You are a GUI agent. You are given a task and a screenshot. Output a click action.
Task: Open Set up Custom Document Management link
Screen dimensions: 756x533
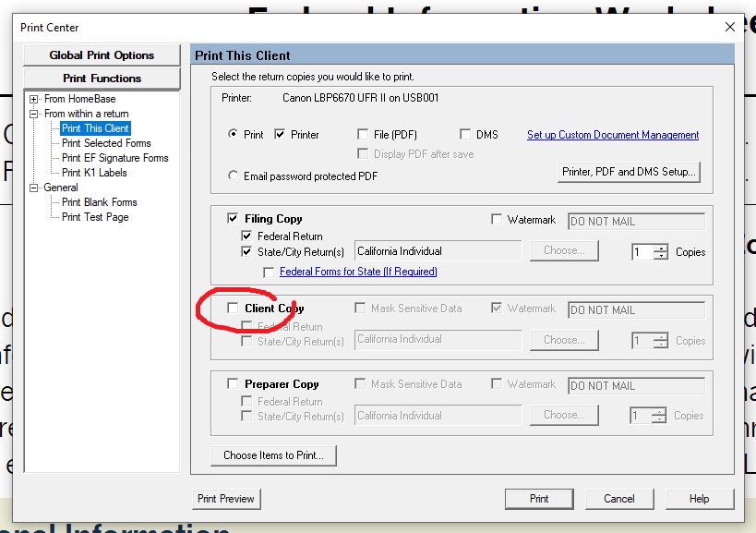point(612,135)
